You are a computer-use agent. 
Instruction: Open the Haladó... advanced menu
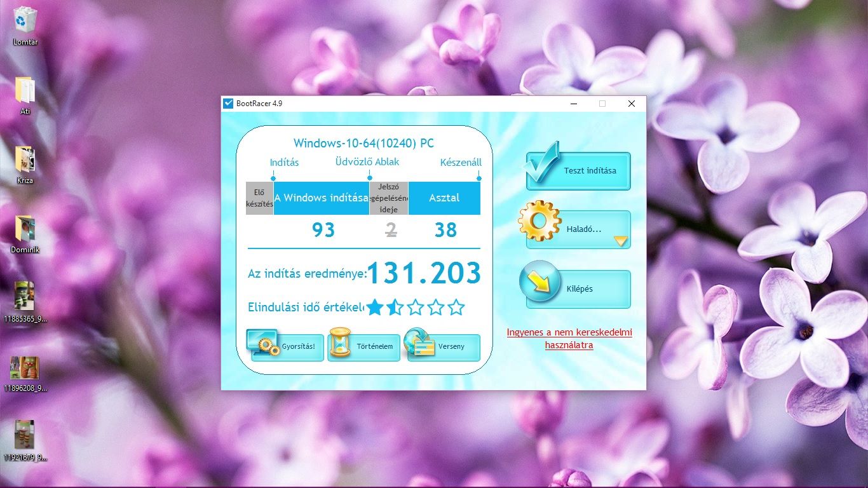[578, 229]
